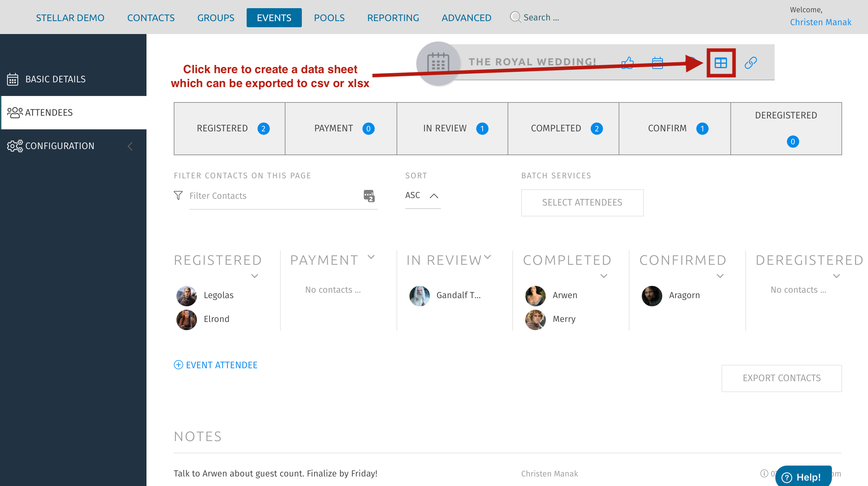Open Gandalf's attendee avatar
Viewport: 868px width, 486px height.
(419, 295)
